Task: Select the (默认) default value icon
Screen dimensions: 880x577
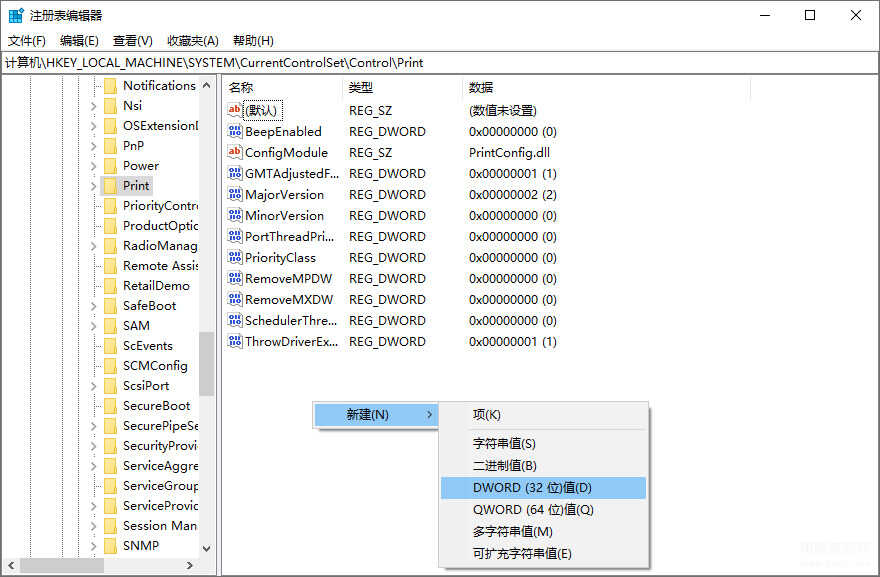Action: click(x=235, y=110)
